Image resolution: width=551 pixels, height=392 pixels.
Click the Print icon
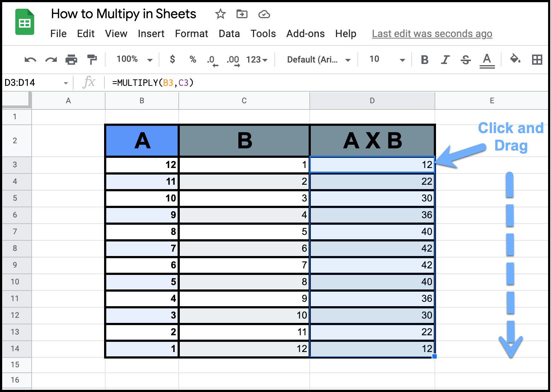[71, 59]
